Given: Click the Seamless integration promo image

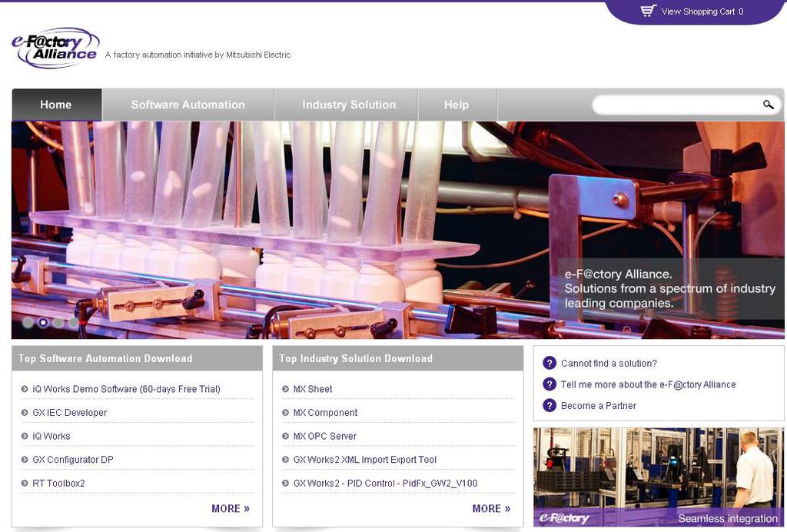Looking at the screenshot, I should 659,477.
